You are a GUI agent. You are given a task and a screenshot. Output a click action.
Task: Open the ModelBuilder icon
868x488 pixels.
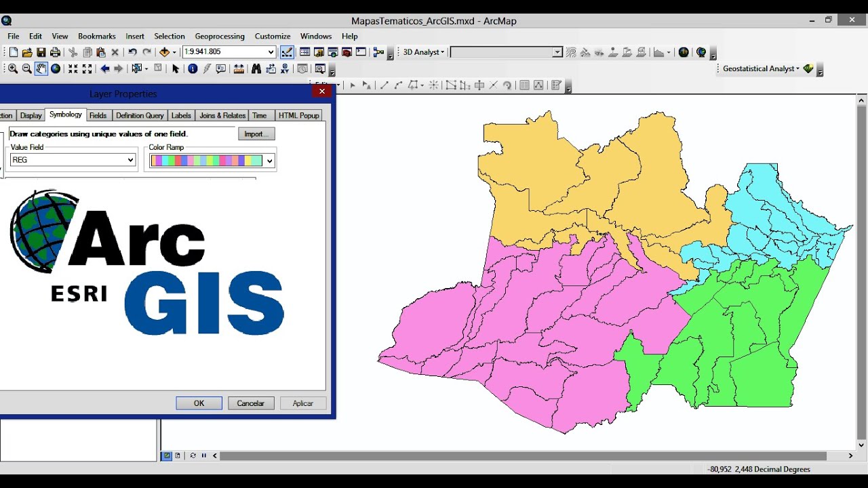pyautogui.click(x=378, y=52)
